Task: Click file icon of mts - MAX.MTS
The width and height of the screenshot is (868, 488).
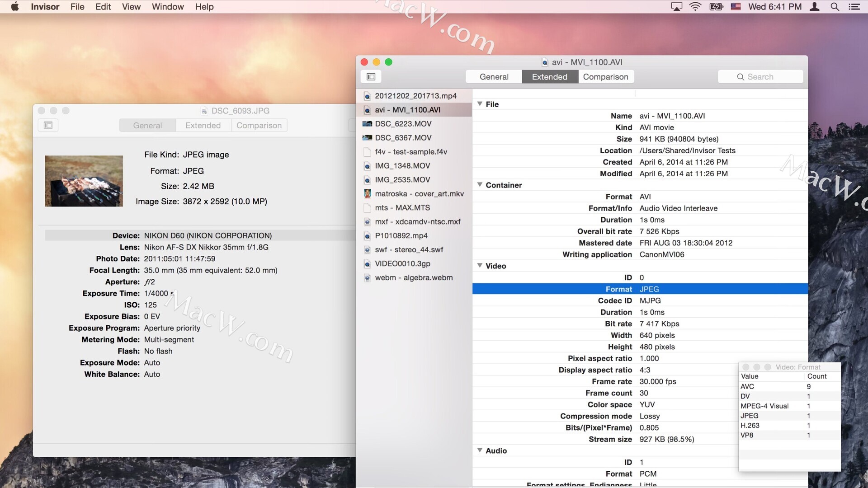Action: pyautogui.click(x=367, y=208)
